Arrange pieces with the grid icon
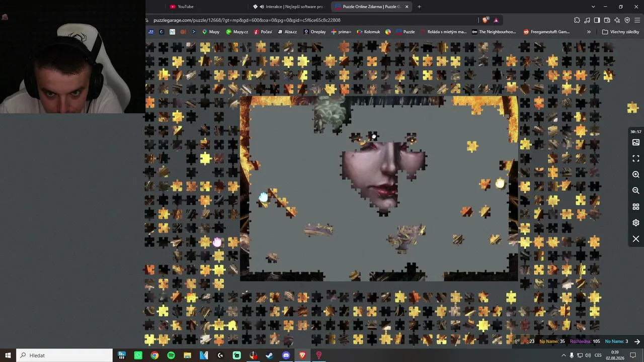Viewport: 644px width, 362px height. pos(636,207)
